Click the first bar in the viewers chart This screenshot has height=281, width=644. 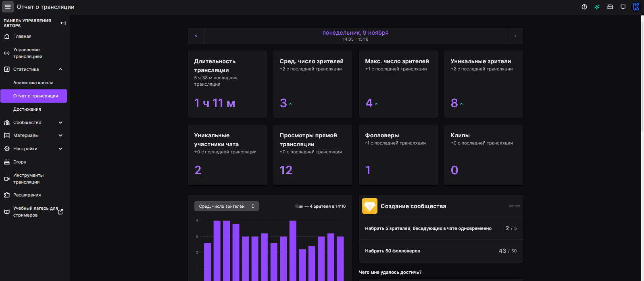208,262
